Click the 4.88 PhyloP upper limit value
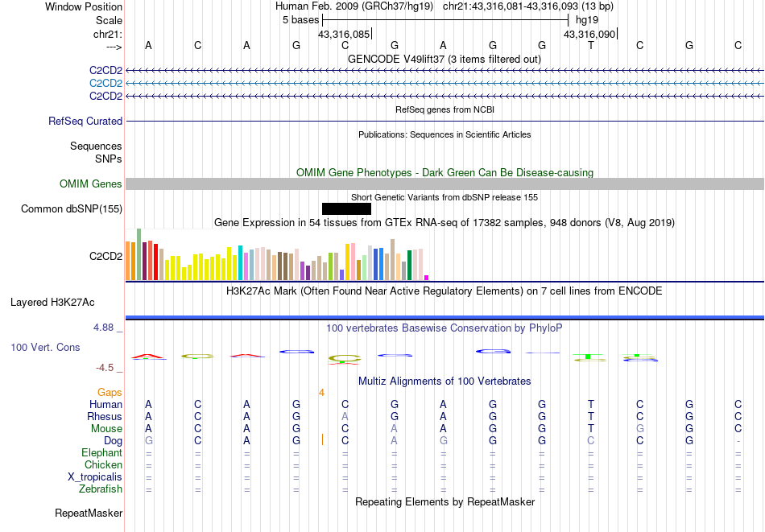 point(103,328)
